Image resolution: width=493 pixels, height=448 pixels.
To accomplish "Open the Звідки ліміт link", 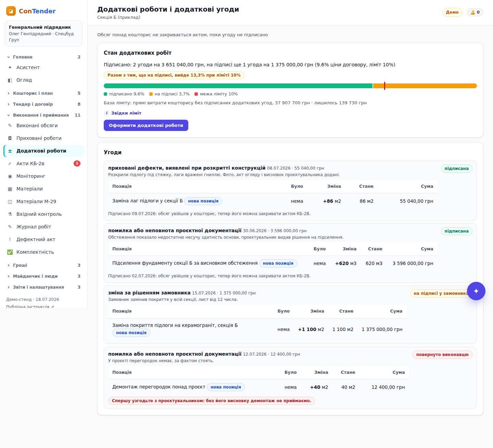I will (126, 113).
